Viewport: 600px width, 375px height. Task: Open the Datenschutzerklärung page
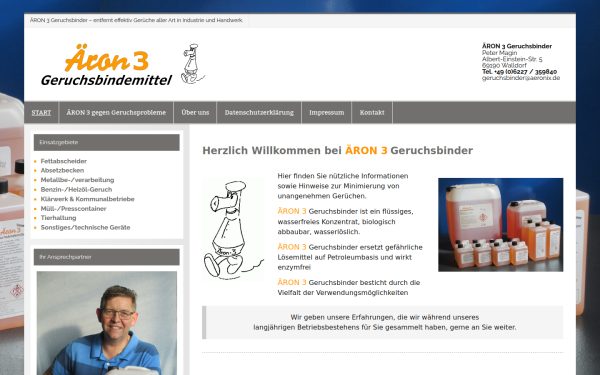click(x=259, y=112)
